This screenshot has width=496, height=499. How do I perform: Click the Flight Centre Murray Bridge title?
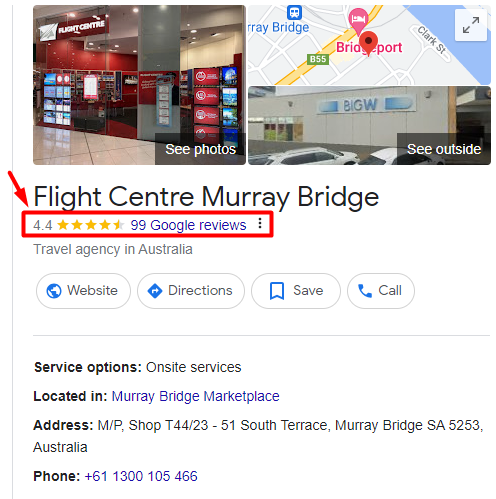(206, 197)
